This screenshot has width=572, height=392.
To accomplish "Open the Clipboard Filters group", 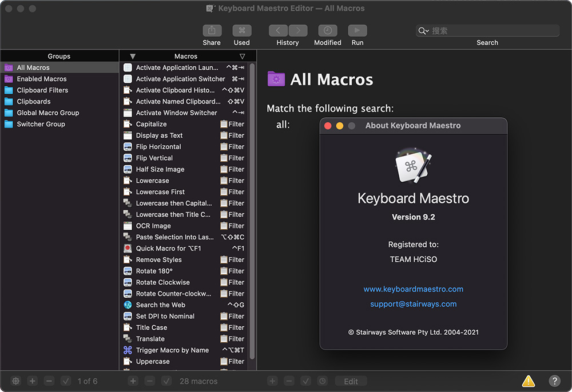I will click(59, 90).
